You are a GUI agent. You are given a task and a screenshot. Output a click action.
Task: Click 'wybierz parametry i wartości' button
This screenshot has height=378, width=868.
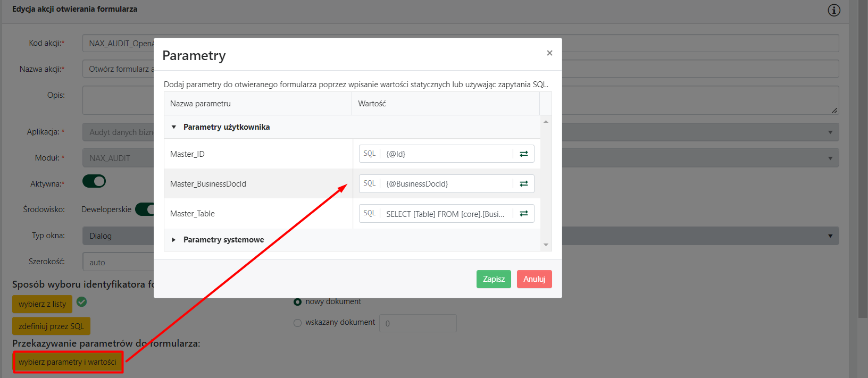(68, 362)
